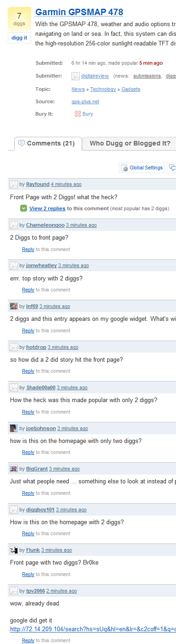Click the '7 diggs' count badge
This screenshot has width=176, height=644.
[x=19, y=19]
